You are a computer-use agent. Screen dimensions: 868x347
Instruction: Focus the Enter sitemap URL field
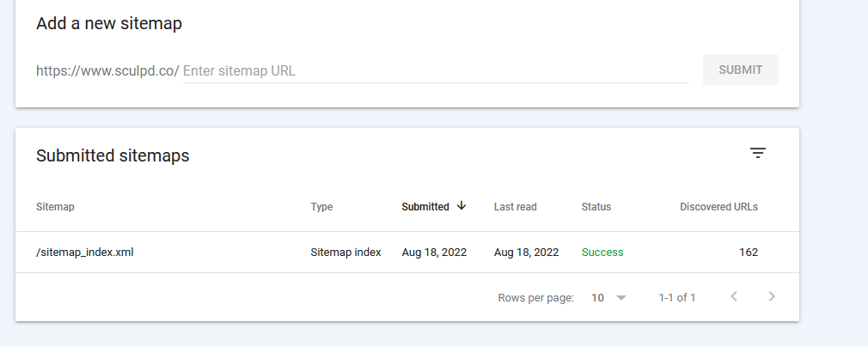pos(436,70)
